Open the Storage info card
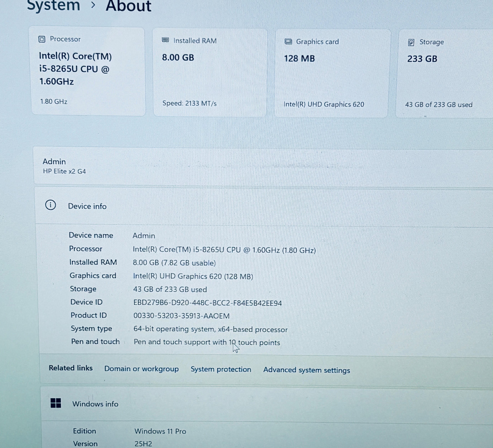The height and width of the screenshot is (448, 493). coord(445,74)
